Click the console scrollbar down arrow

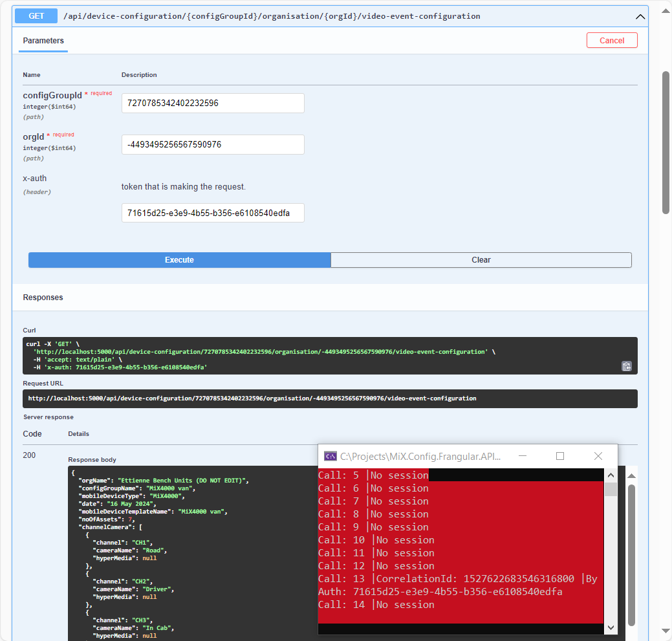tap(611, 627)
